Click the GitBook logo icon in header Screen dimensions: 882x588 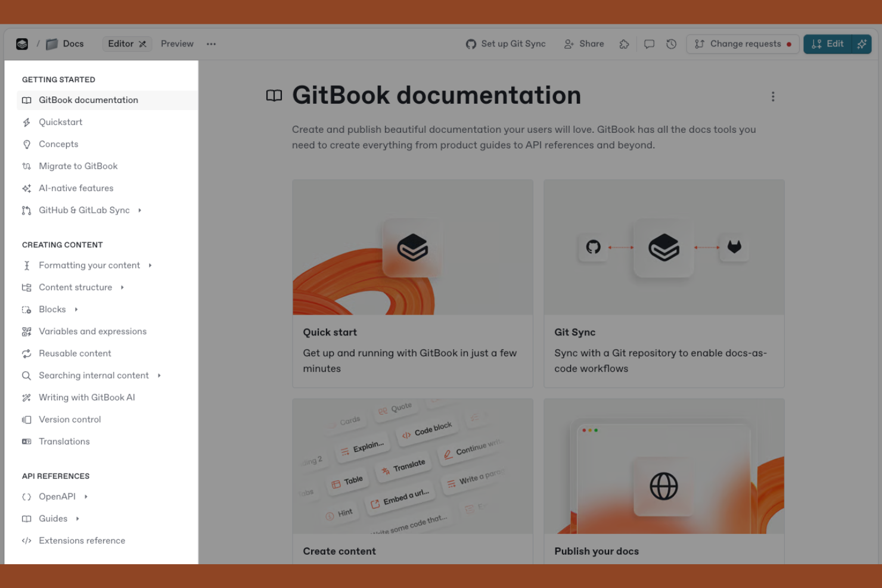click(22, 44)
